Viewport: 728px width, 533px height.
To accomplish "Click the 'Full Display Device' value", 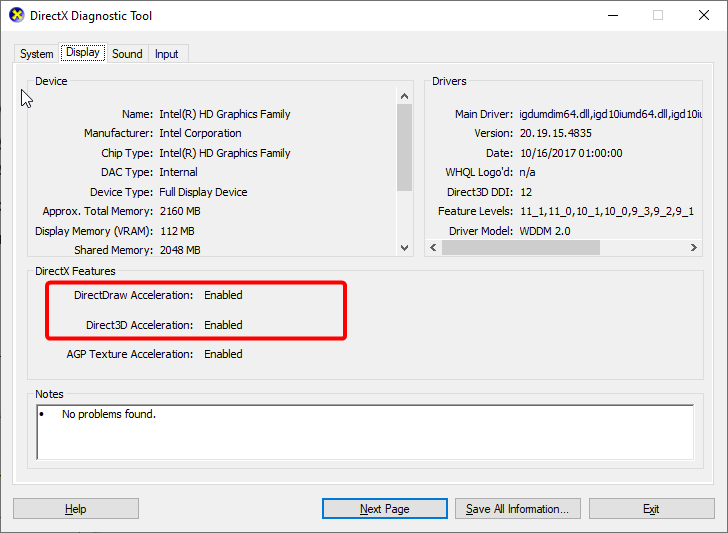I will 203,192.
